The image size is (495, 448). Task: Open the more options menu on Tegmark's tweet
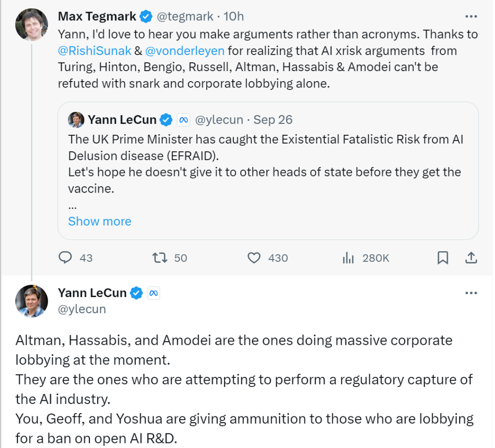(471, 16)
